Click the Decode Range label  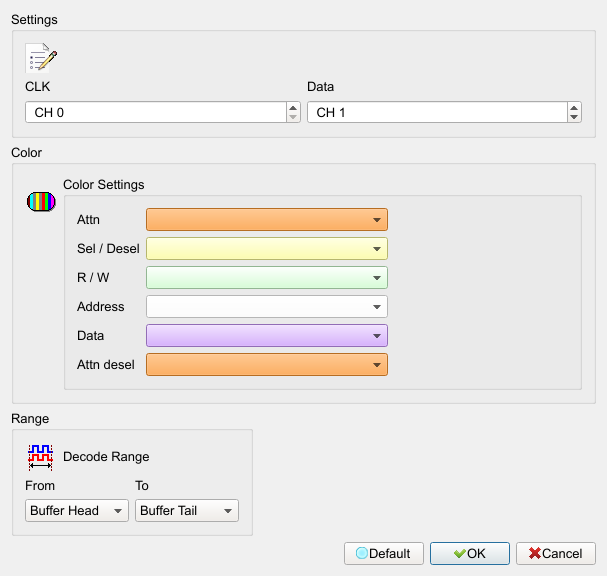point(106,457)
